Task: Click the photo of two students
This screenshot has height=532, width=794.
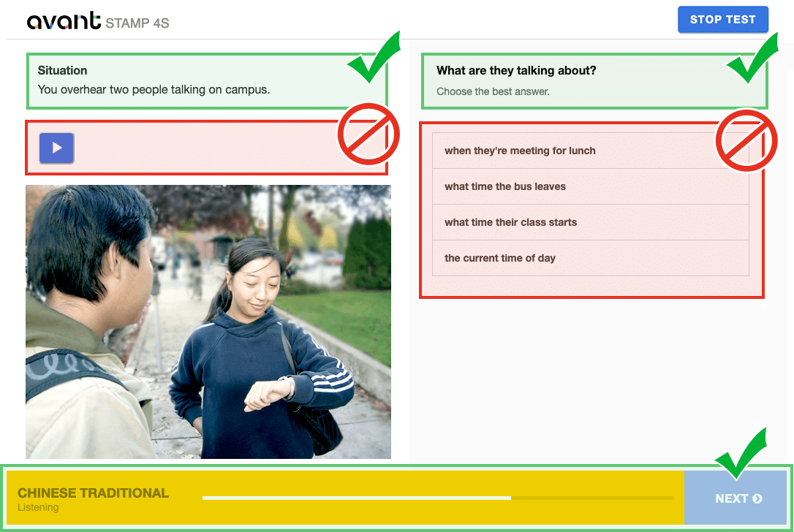Action: (208, 322)
